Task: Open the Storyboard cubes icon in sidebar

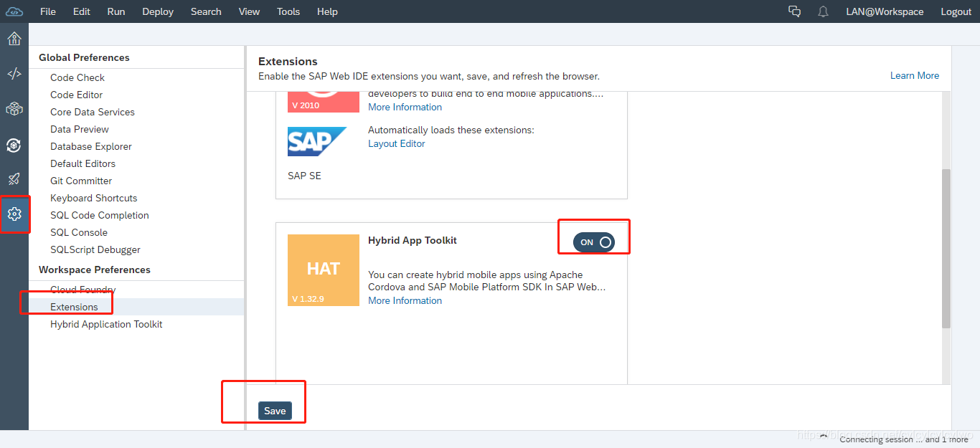Action: coord(14,109)
